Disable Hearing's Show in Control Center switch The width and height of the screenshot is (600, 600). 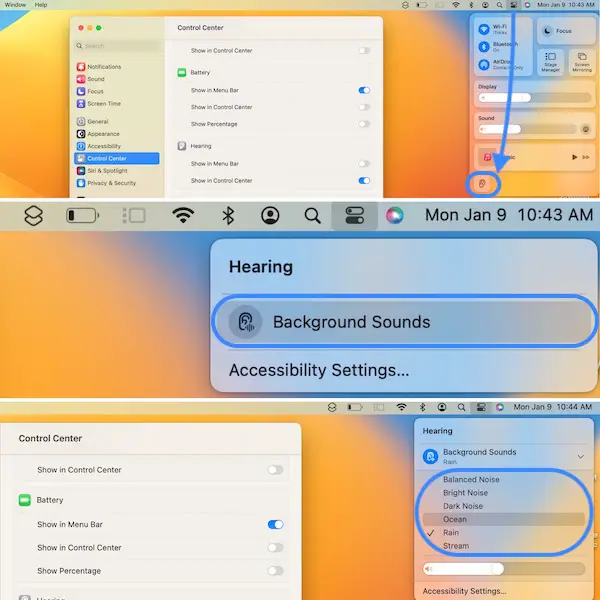(364, 180)
